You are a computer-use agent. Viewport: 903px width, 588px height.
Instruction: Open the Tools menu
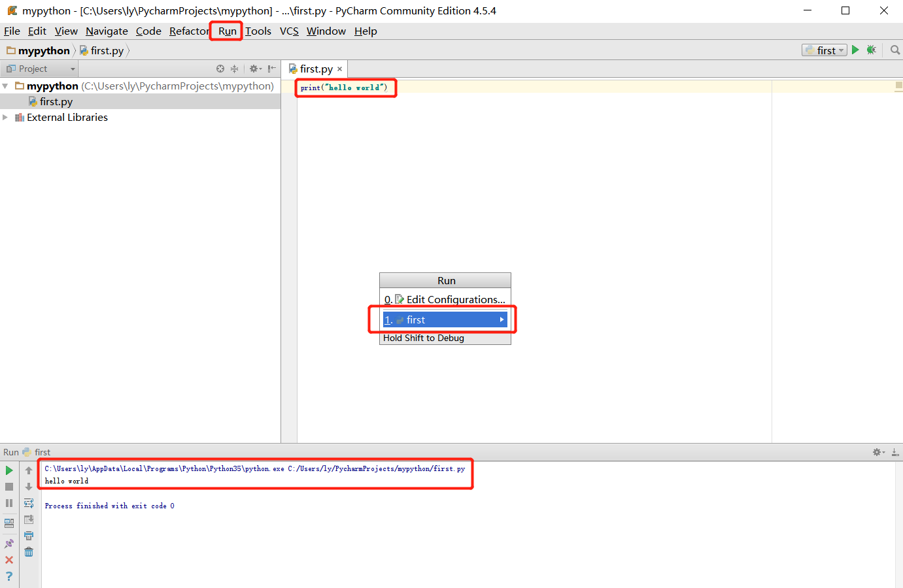coord(258,31)
